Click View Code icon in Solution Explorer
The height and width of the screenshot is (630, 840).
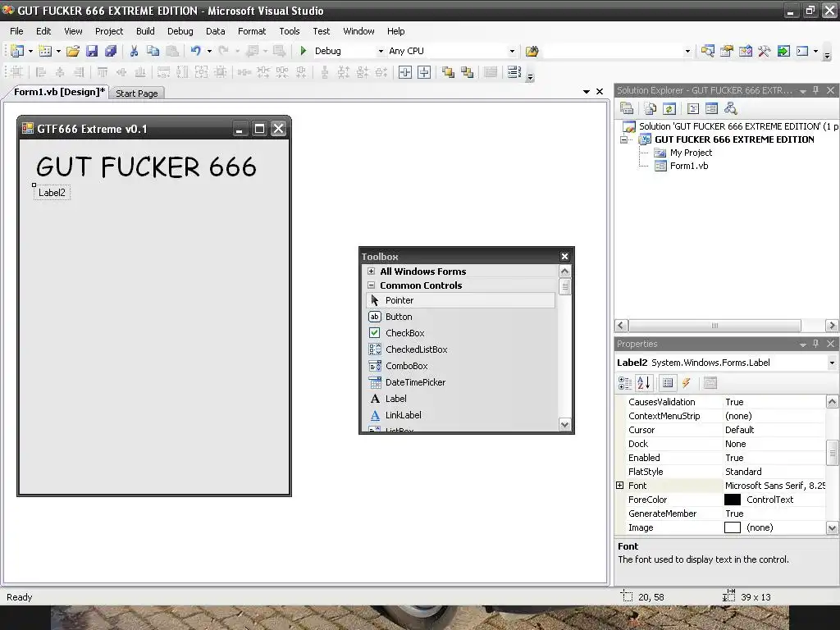click(x=692, y=109)
